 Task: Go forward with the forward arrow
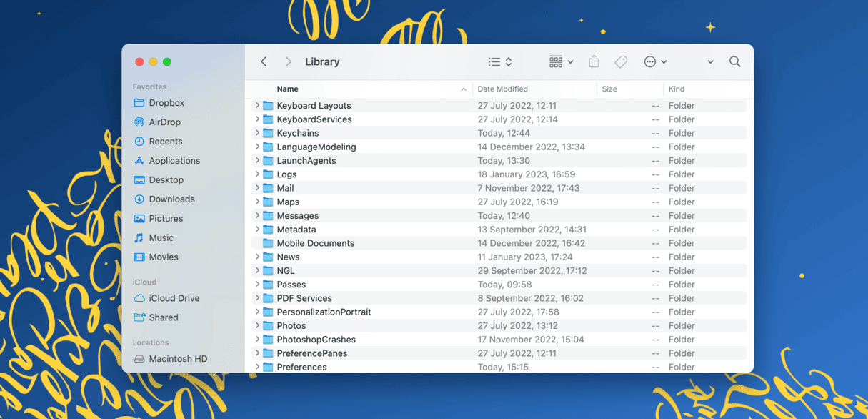289,62
